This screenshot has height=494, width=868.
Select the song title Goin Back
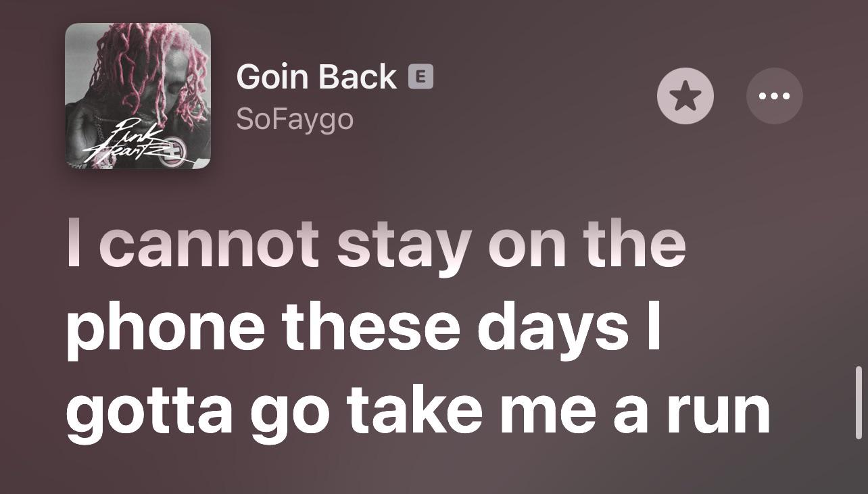coord(316,76)
